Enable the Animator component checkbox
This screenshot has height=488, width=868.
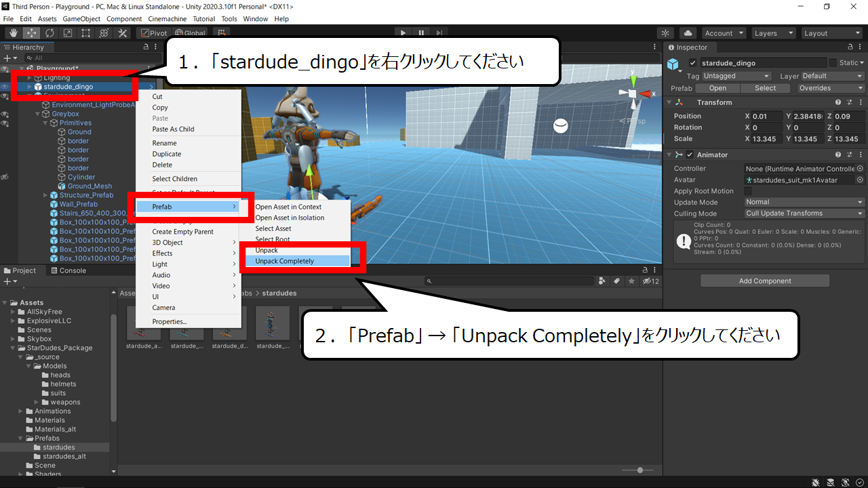(690, 155)
